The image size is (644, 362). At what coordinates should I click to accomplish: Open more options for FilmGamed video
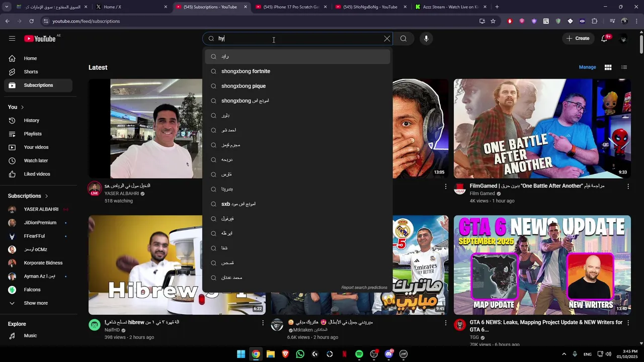click(x=628, y=187)
